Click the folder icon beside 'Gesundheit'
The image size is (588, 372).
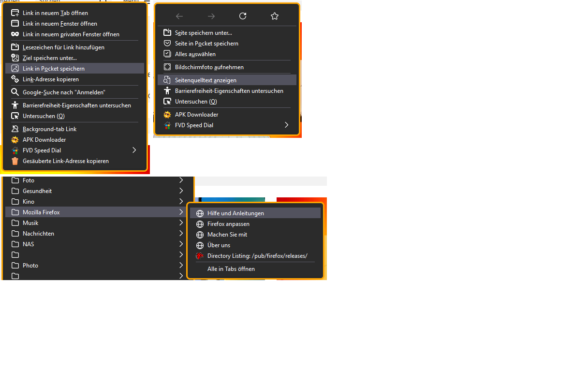[15, 191]
